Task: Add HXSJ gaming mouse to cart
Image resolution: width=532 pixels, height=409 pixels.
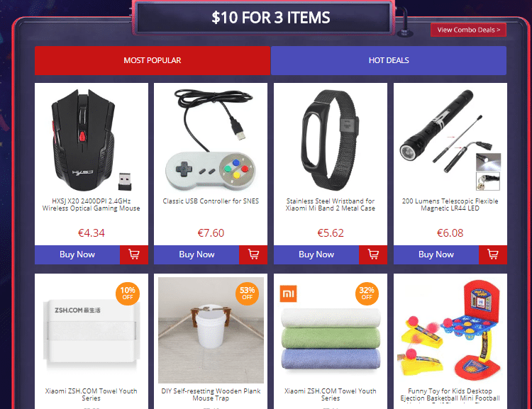Action: (134, 254)
